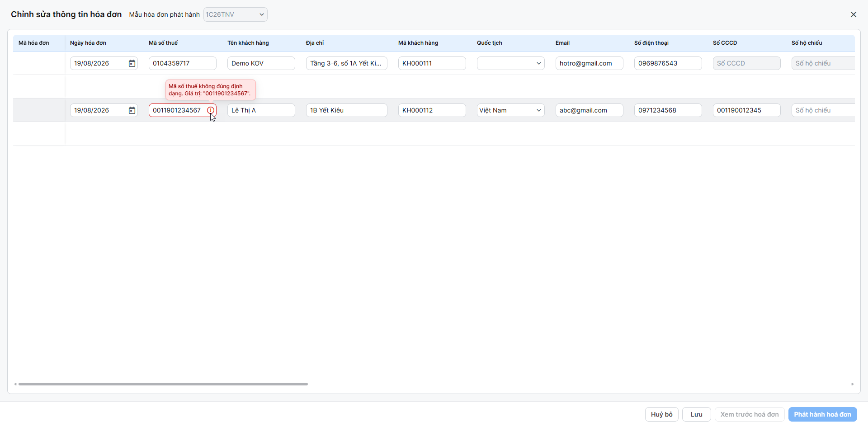The image size is (868, 427).
Task: Edit CCCD number 001190012345
Action: [x=746, y=110]
